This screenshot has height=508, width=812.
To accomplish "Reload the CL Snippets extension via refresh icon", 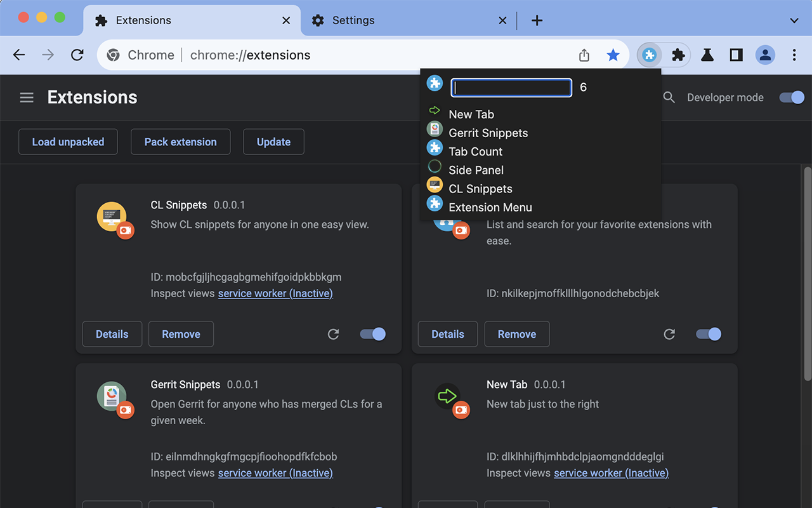I will click(333, 334).
